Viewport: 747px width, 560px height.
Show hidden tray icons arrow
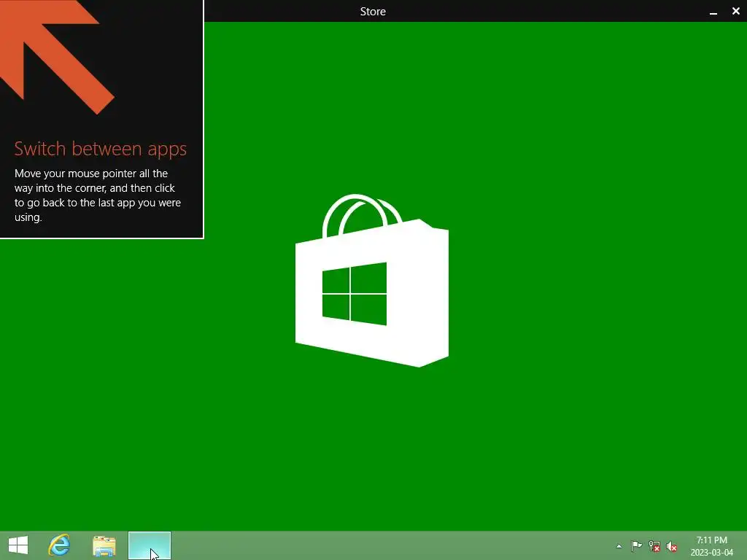point(619,546)
